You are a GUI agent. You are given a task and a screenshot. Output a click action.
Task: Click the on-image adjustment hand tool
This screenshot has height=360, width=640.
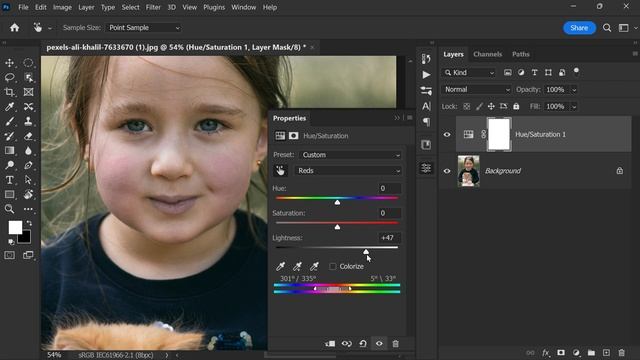(x=280, y=171)
